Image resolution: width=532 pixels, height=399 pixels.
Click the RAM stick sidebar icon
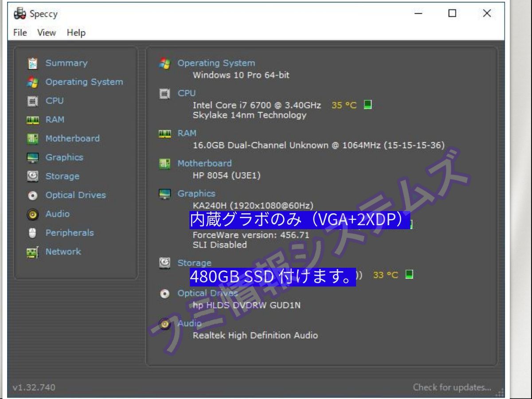32,120
